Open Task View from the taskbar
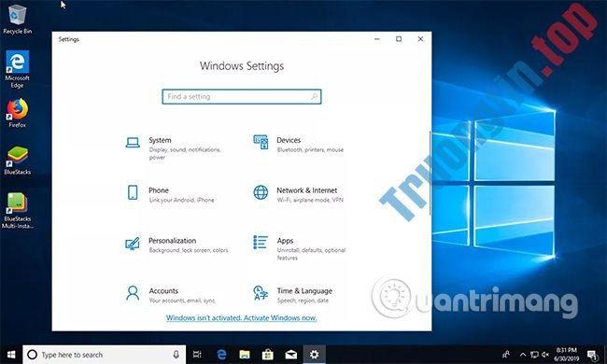The image size is (607, 364). (197, 355)
